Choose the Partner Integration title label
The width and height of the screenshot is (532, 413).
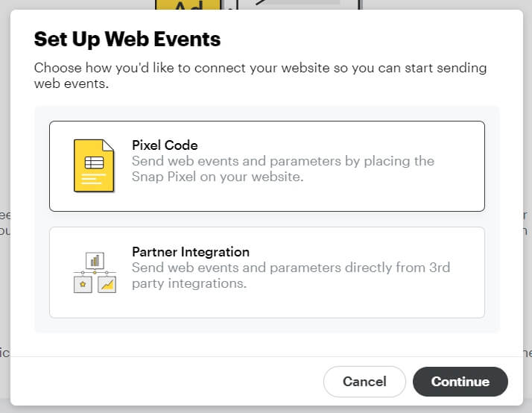pyautogui.click(x=190, y=252)
